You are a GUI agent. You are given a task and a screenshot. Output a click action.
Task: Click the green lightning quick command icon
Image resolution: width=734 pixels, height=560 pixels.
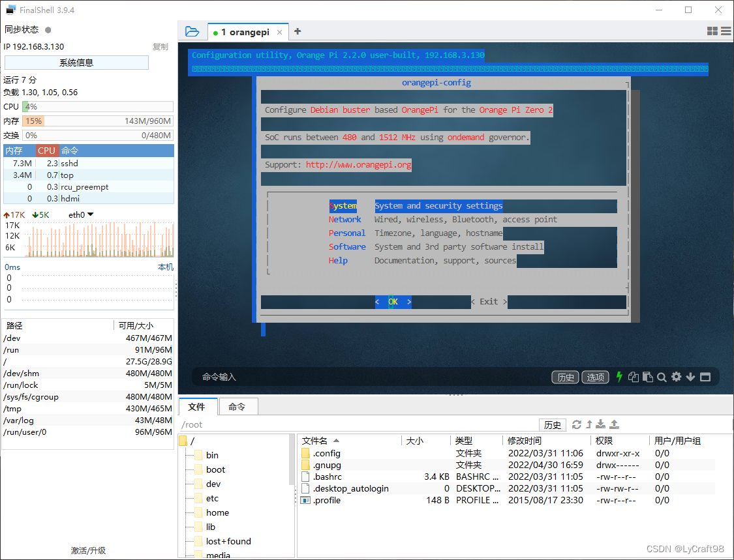pyautogui.click(x=619, y=377)
